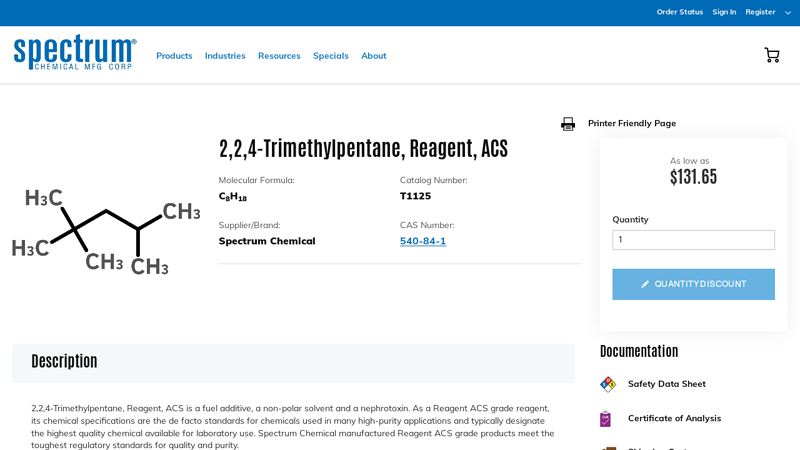
Task: Open CAS number 540-84-1 link
Action: click(x=423, y=241)
